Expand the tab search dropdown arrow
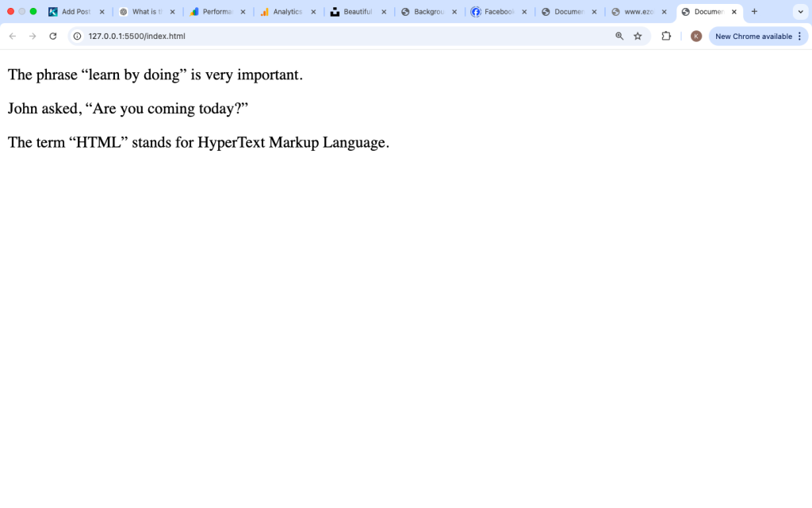This screenshot has height=508, width=812. coord(801,11)
